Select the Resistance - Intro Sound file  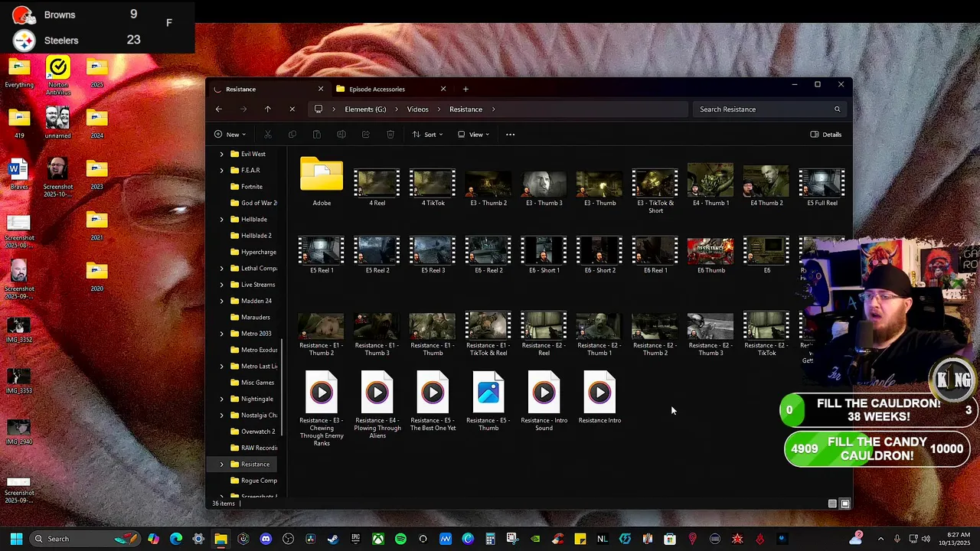coord(544,400)
